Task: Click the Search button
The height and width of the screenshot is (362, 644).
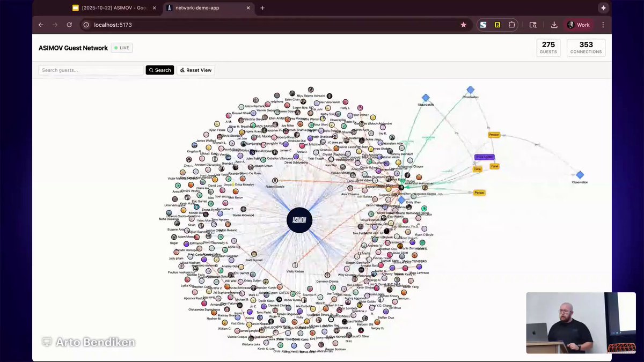Action: pos(160,70)
